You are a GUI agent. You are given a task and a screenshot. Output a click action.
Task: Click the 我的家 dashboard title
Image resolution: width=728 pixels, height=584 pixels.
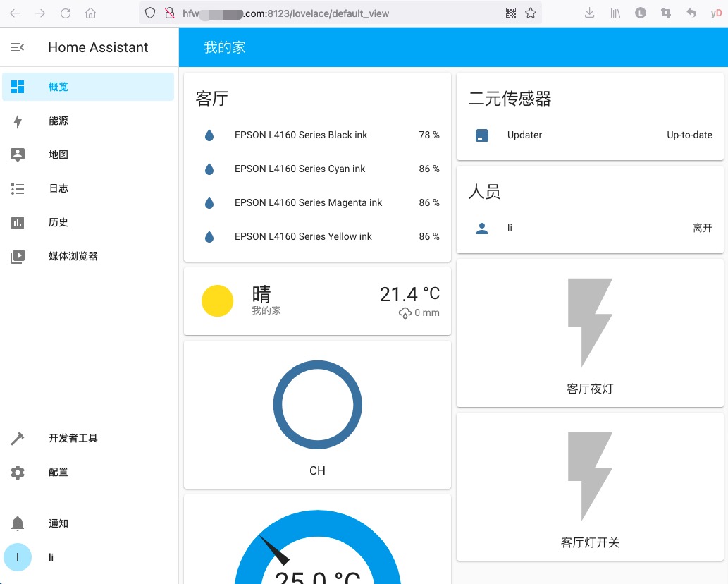(x=225, y=47)
